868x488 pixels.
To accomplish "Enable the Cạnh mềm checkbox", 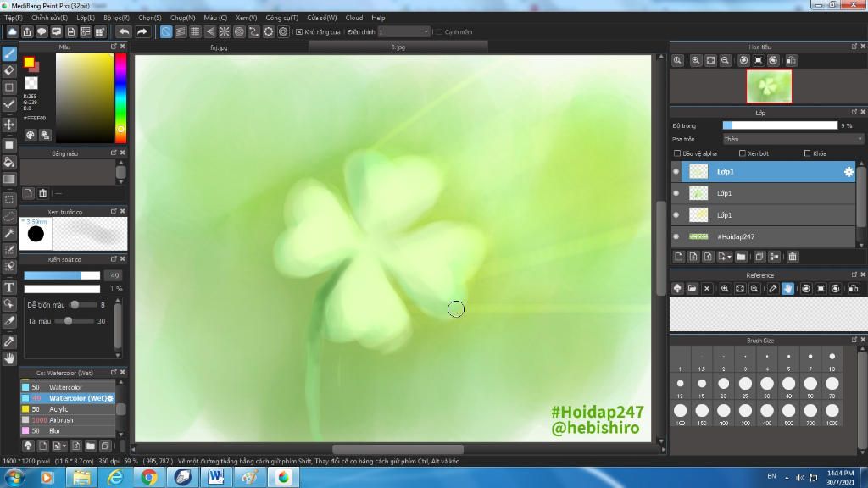I will click(439, 32).
